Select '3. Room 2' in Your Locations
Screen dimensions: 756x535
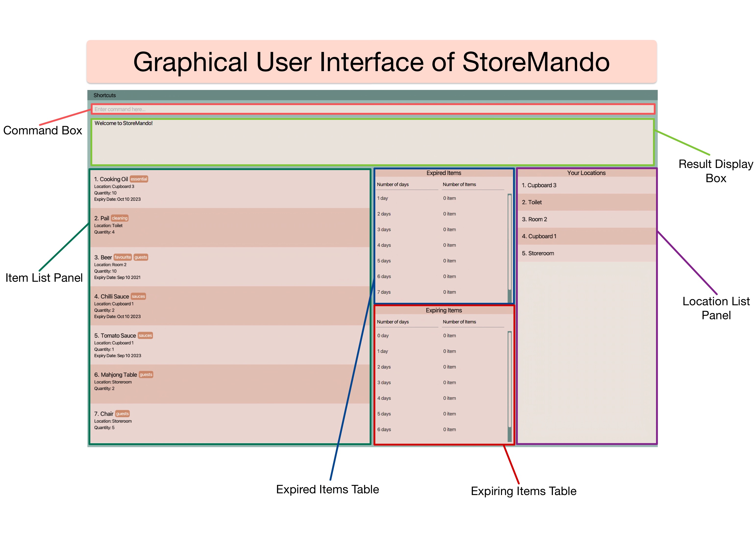[x=586, y=219]
